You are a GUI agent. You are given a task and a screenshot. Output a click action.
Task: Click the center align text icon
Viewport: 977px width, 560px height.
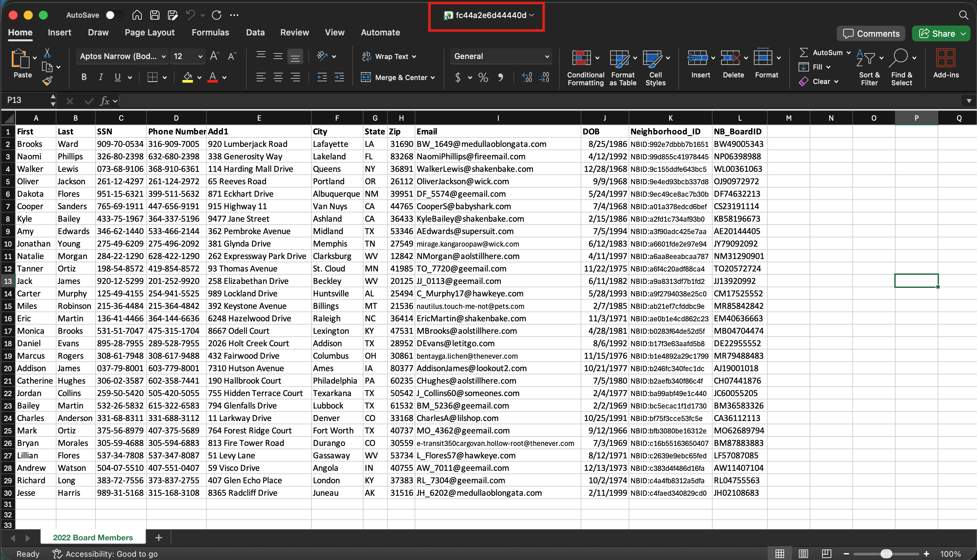pos(278,77)
